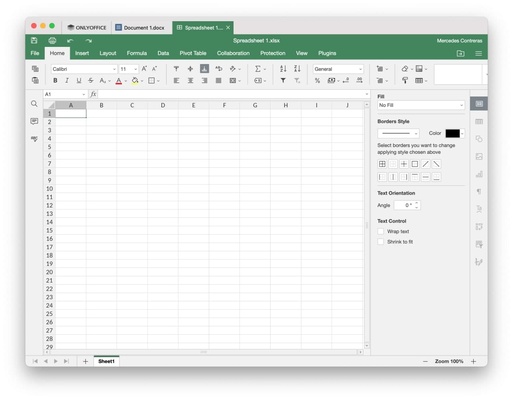This screenshot has height=400, width=513.
Task: Apply percent style
Action: click(x=317, y=81)
